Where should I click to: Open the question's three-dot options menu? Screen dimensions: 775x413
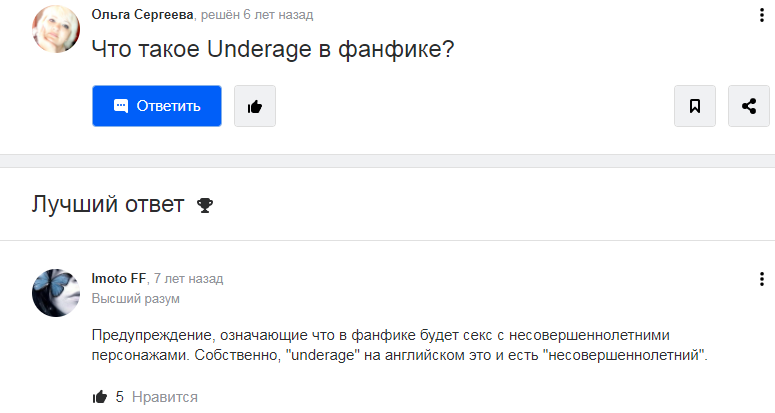point(761,15)
